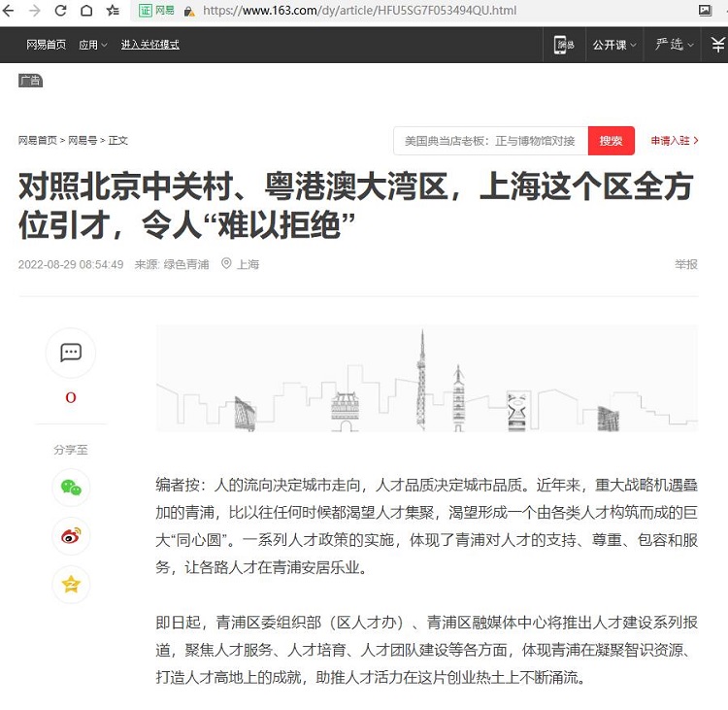
Task: Bookmark this page with star icon
Action: (x=113, y=11)
